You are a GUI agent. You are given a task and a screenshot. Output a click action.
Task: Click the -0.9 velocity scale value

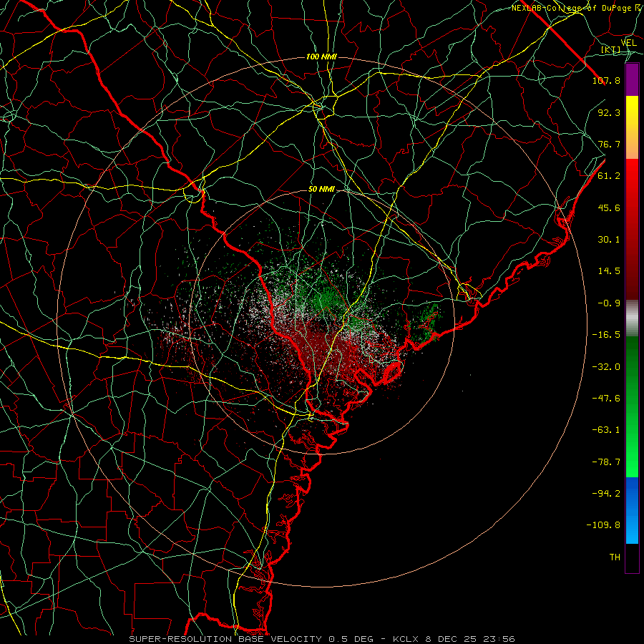[609, 303]
